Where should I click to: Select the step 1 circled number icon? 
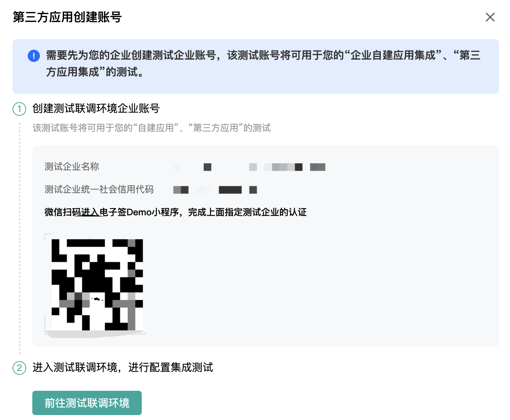pyautogui.click(x=19, y=109)
